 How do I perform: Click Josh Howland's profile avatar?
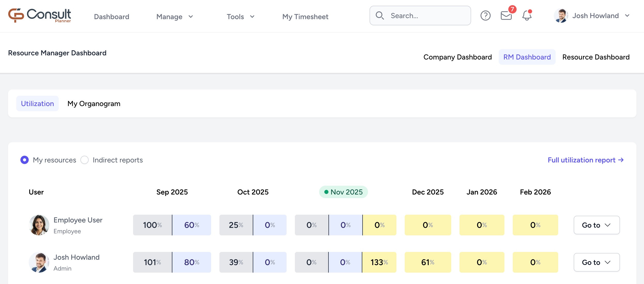point(561,16)
